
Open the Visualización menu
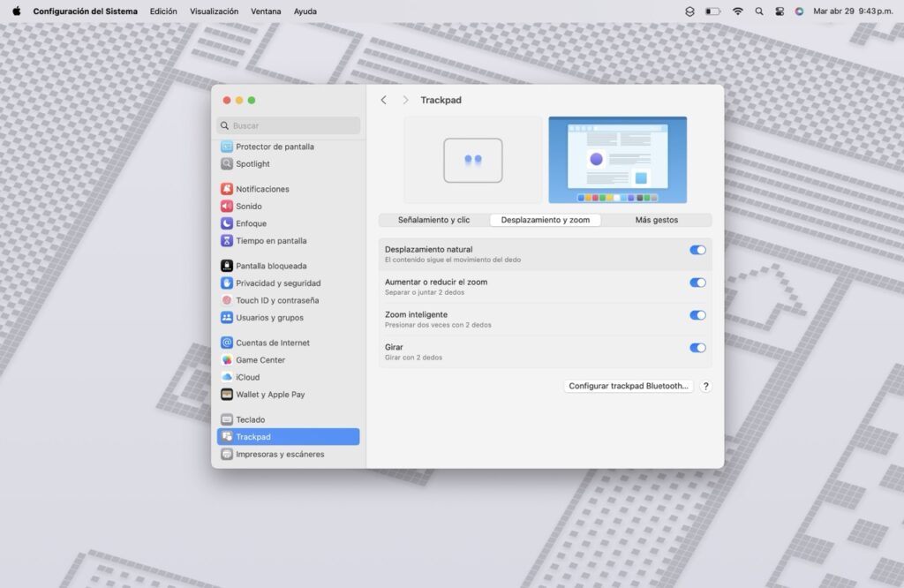click(214, 11)
